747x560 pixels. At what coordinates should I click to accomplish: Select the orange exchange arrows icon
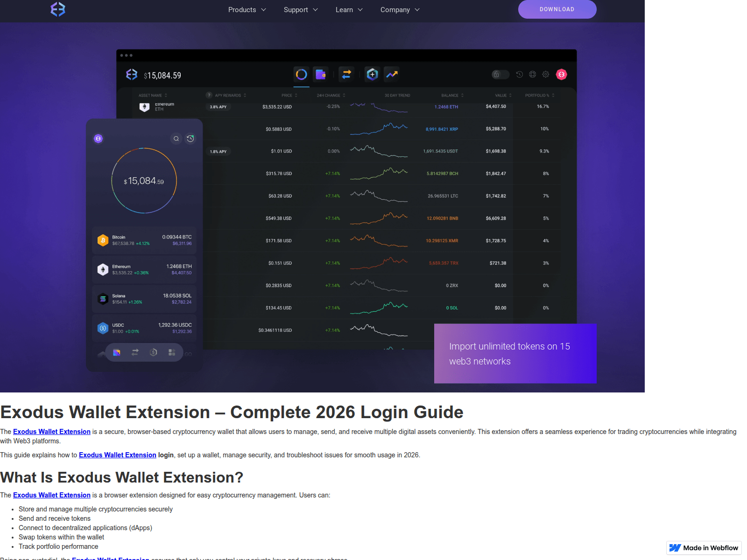point(346,74)
